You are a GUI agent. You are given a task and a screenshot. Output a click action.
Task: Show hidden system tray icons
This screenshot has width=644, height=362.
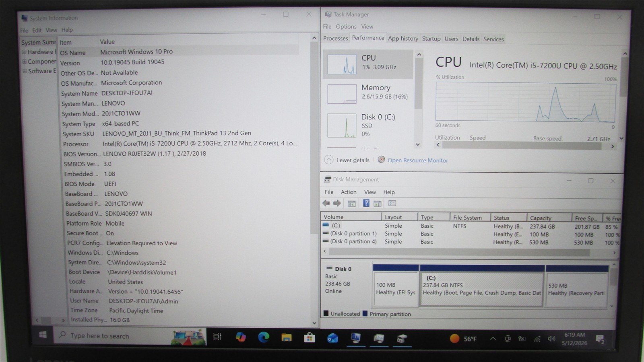pos(493,339)
